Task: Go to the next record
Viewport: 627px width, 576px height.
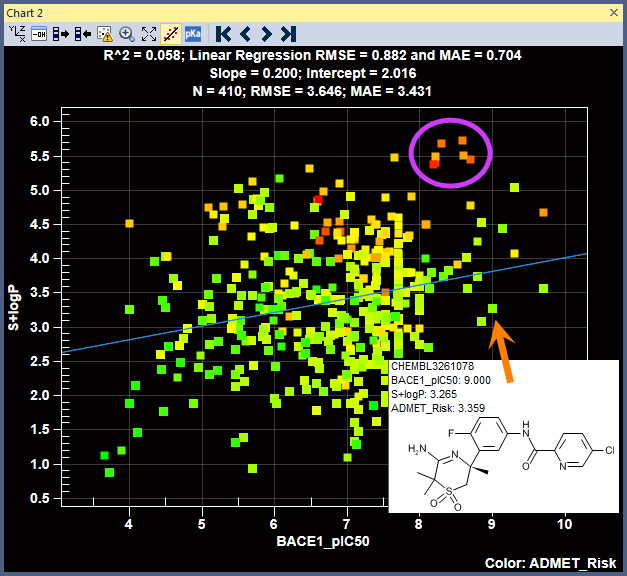Action: pyautogui.click(x=266, y=34)
